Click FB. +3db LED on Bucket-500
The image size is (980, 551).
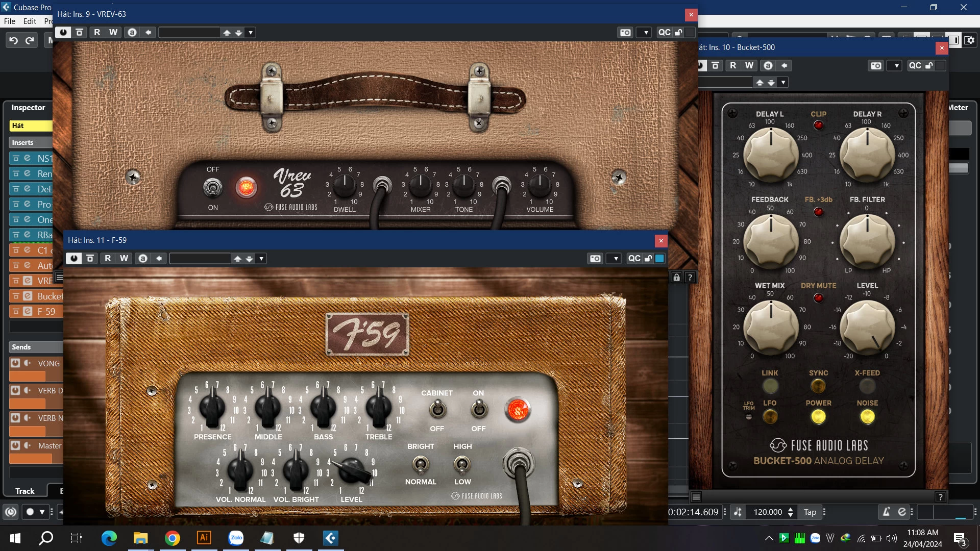pyautogui.click(x=819, y=212)
